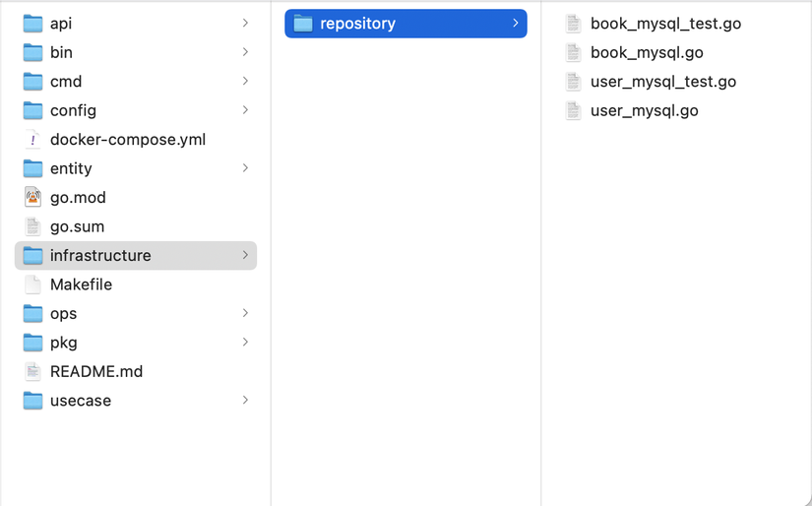Click the book_mysql_test.go file icon
Screen dimensions: 812x506
(574, 24)
